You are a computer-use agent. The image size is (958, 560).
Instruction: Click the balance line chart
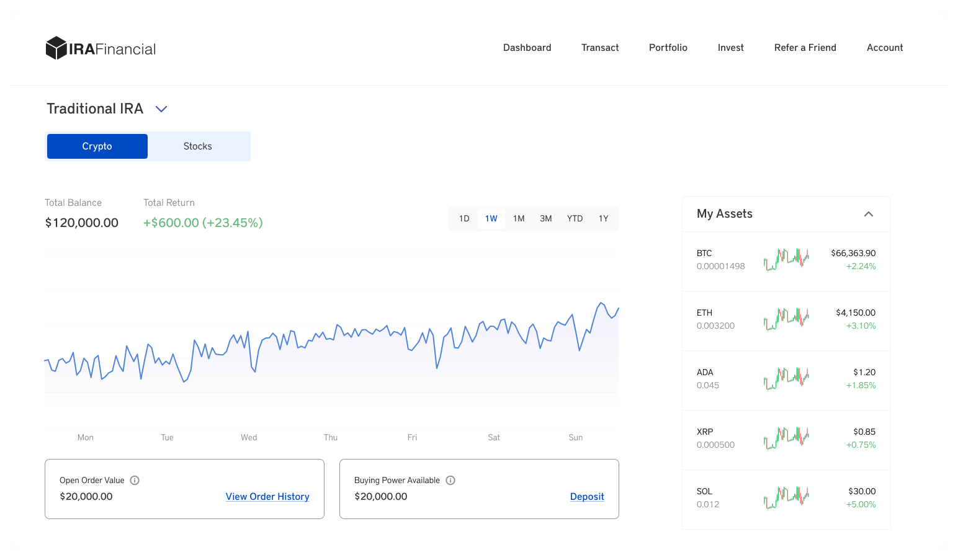click(x=331, y=341)
